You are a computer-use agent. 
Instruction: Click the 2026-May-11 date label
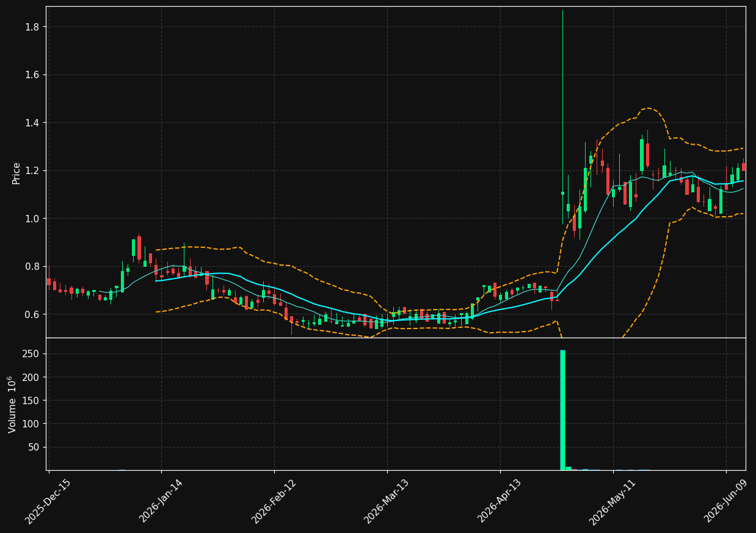[x=612, y=502]
